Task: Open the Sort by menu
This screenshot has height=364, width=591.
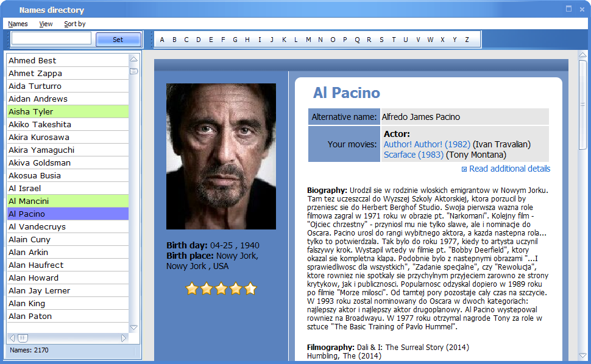Action: (75, 24)
